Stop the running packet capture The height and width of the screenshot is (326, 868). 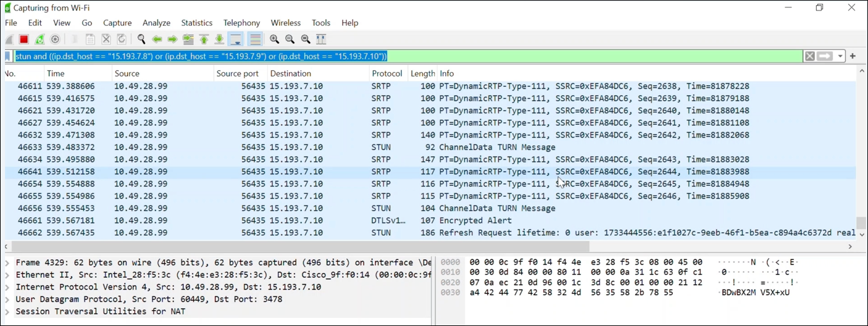point(23,40)
